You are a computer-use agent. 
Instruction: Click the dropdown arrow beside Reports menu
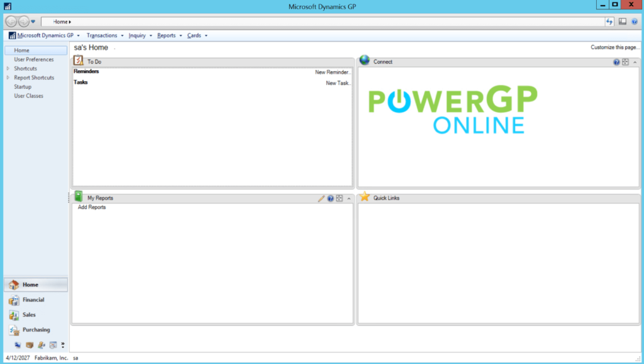coord(180,36)
